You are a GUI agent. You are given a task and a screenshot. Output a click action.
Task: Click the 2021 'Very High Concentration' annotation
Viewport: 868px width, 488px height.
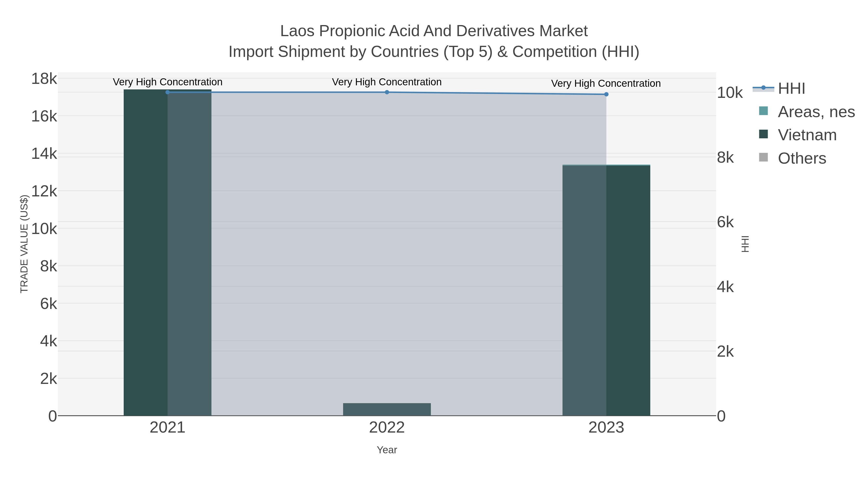(168, 82)
